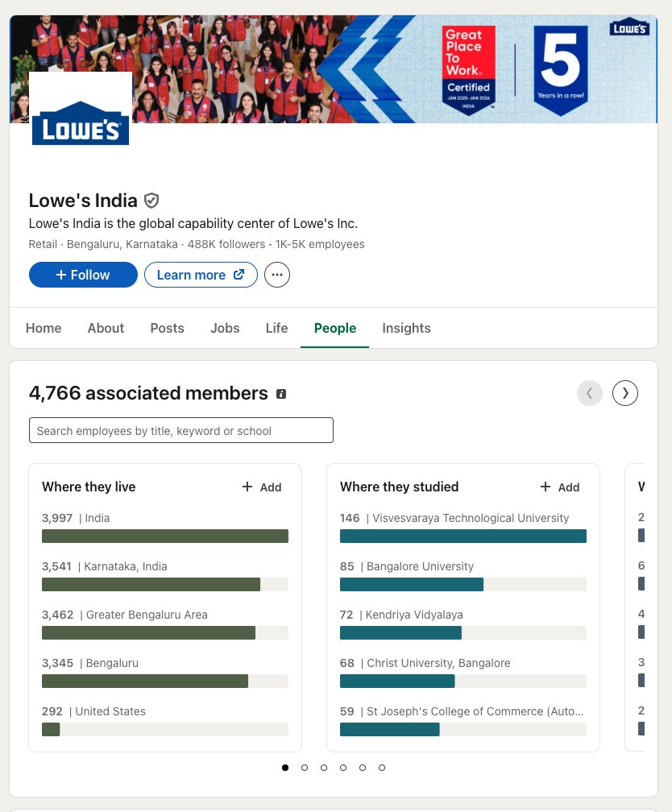Click the 1K-5K employees text

320,244
